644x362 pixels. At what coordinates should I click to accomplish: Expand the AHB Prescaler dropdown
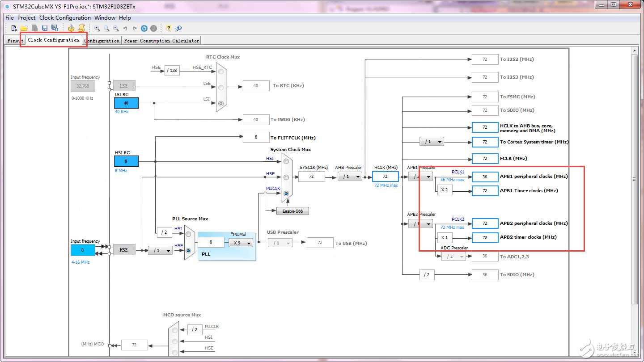point(350,177)
